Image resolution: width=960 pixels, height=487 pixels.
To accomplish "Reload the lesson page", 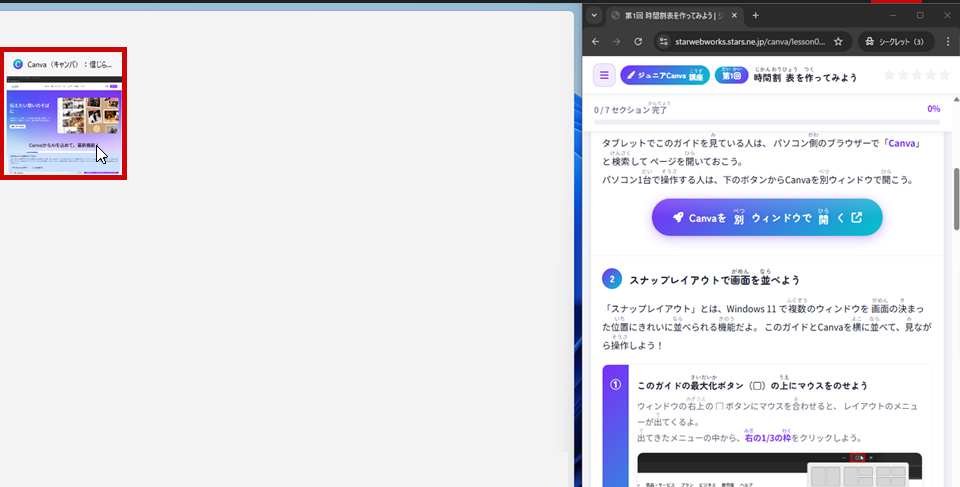I will (x=638, y=42).
